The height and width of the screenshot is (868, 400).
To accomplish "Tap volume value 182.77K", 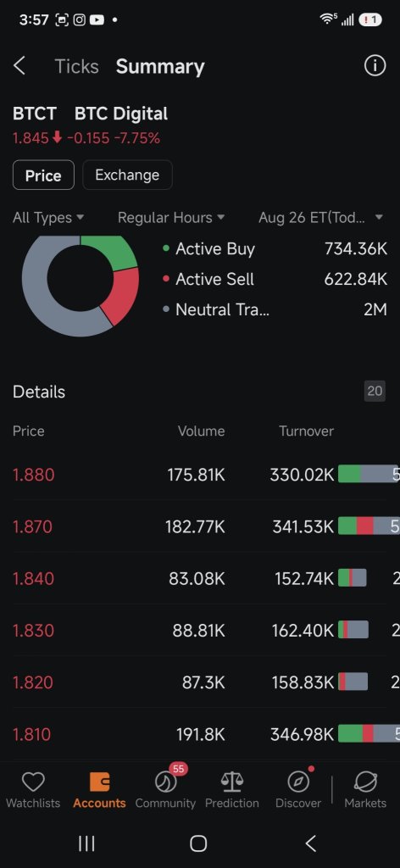I will click(x=195, y=526).
